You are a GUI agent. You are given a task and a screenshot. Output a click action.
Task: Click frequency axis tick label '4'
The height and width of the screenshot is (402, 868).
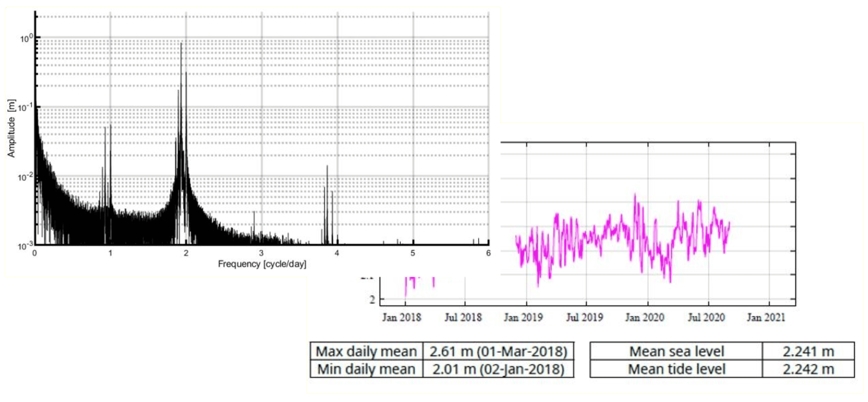(337, 253)
